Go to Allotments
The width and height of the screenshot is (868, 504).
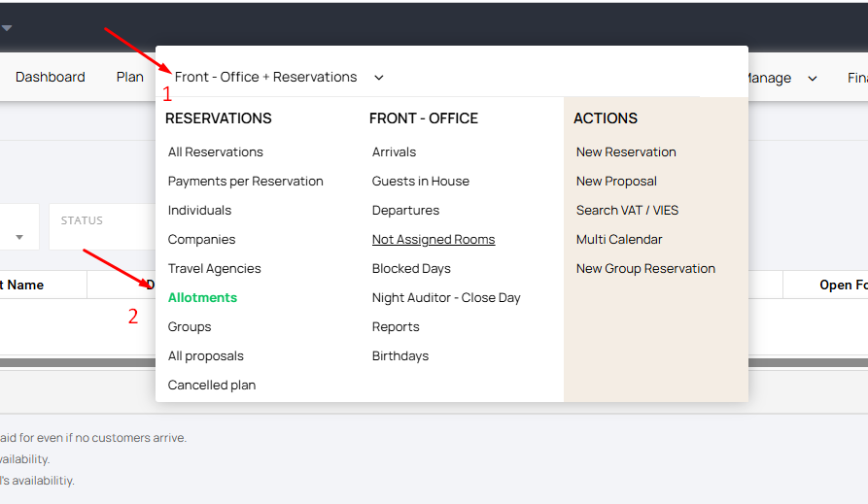pyautogui.click(x=202, y=297)
